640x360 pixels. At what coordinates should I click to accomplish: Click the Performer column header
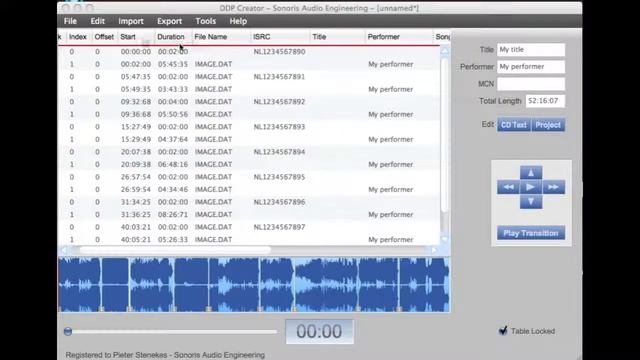pos(398,37)
